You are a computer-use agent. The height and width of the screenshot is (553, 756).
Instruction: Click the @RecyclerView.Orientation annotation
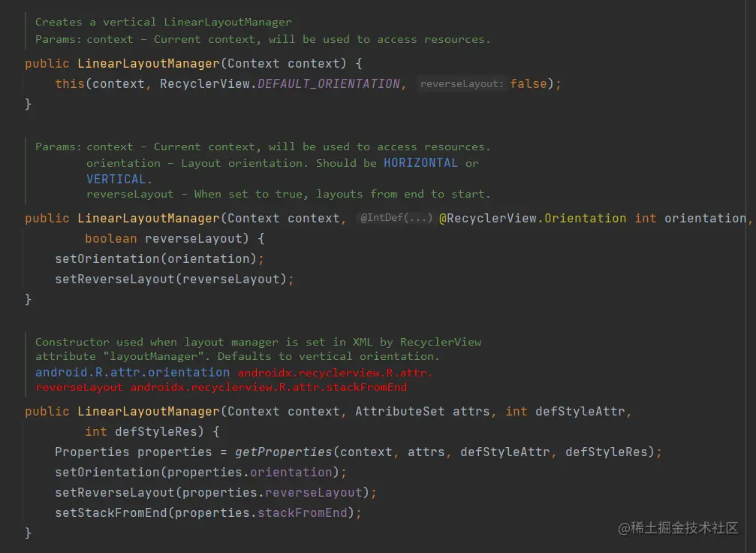click(x=532, y=219)
